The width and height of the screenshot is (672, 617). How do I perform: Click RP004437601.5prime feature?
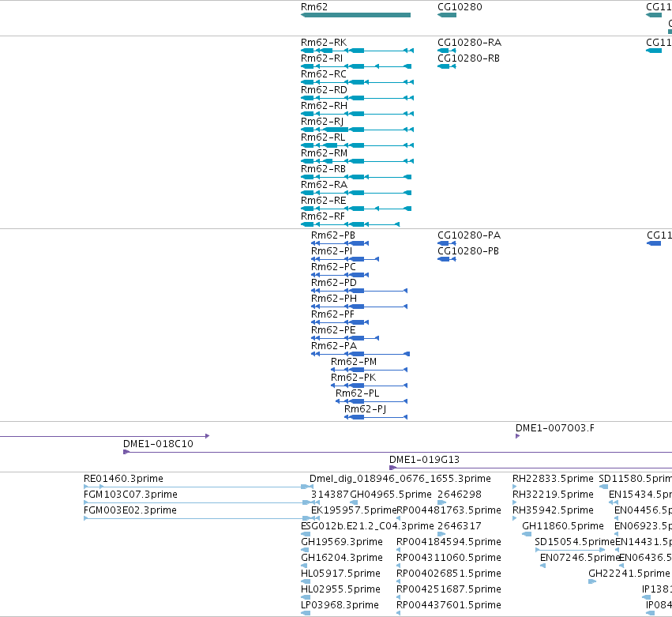399,613
